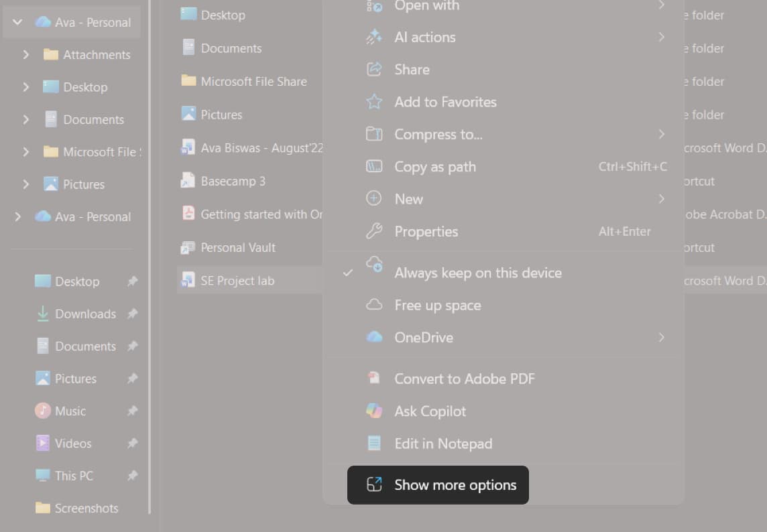Click the Always keep on device cloud icon
The height and width of the screenshot is (532, 767).
pyautogui.click(x=375, y=264)
